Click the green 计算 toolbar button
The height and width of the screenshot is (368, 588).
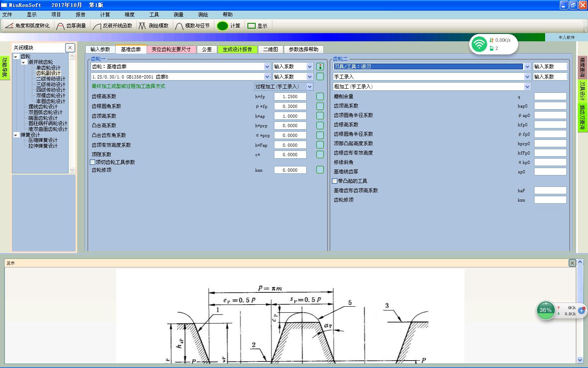[x=229, y=26]
